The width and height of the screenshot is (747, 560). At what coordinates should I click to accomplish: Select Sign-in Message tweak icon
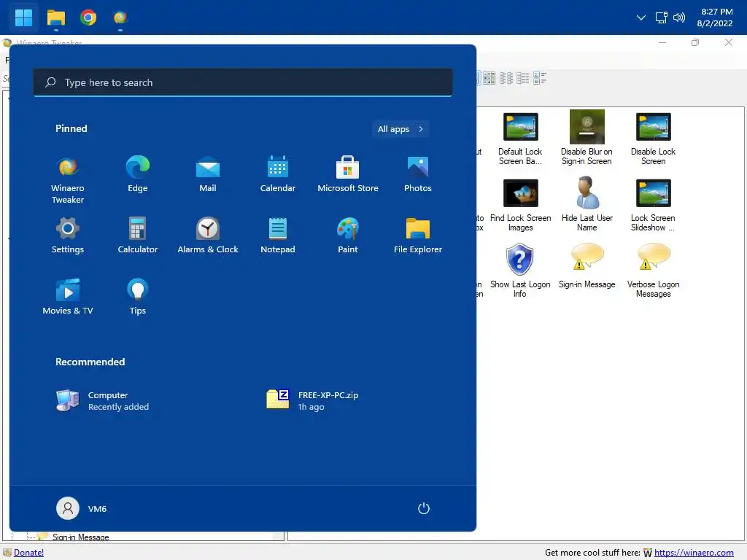pos(587,265)
